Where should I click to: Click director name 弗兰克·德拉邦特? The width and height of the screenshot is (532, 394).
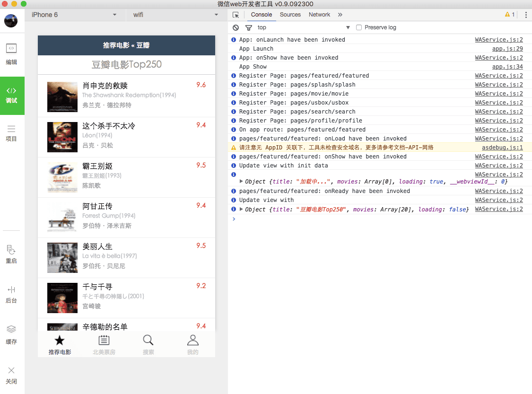click(107, 105)
